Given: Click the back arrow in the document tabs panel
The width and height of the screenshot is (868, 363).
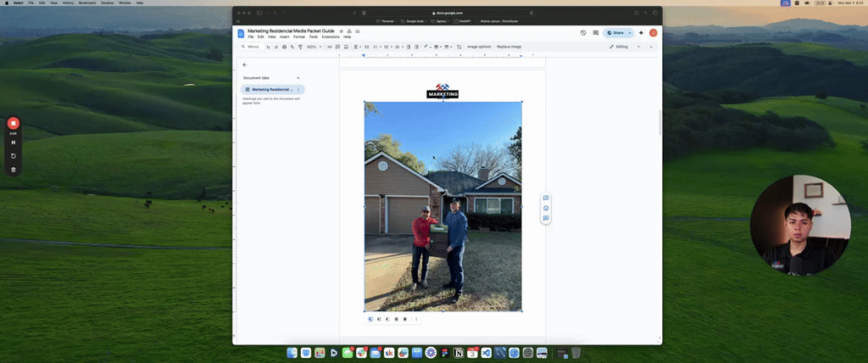Looking at the screenshot, I should pyautogui.click(x=245, y=64).
